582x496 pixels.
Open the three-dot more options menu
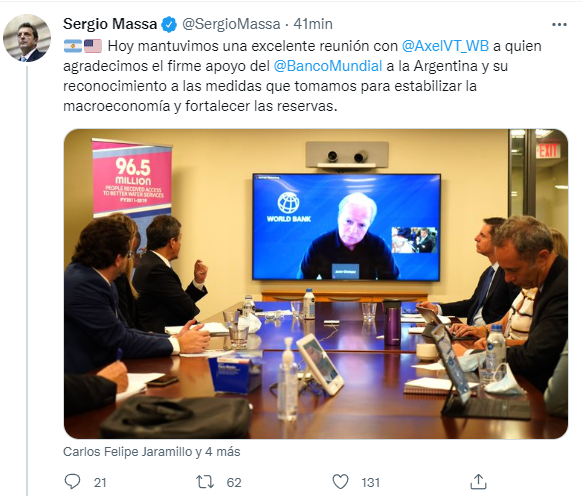tap(559, 25)
